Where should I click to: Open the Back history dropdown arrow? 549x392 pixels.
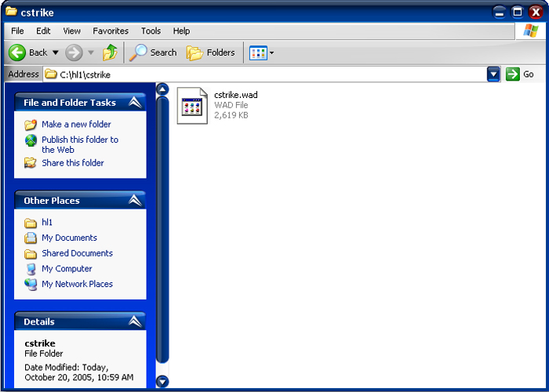coord(55,53)
